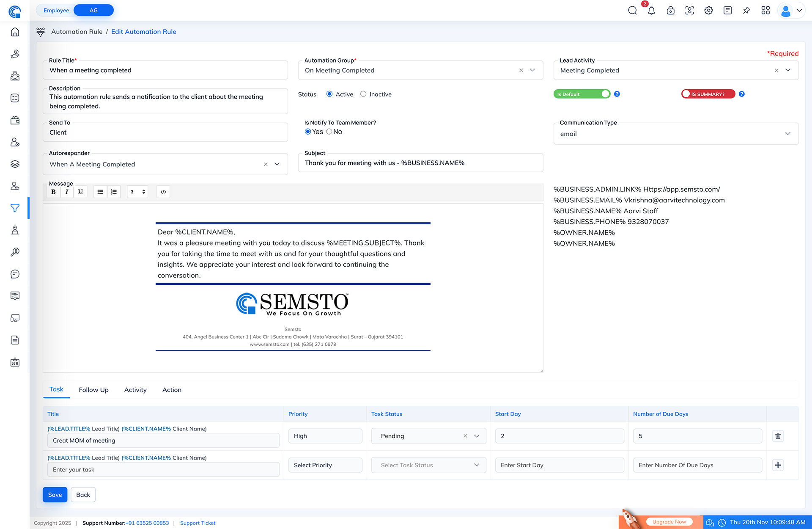Toggle the Is Default switch
The image size is (812, 529).
coord(582,94)
